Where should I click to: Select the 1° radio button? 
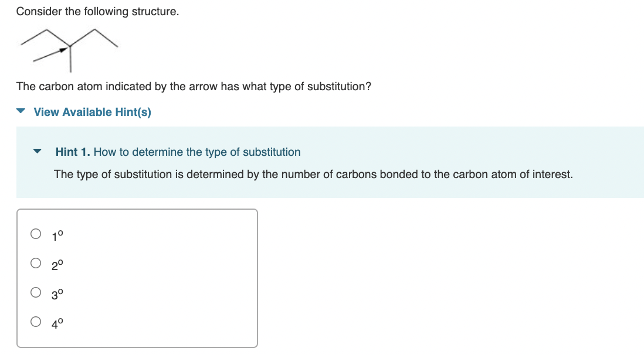point(36,235)
